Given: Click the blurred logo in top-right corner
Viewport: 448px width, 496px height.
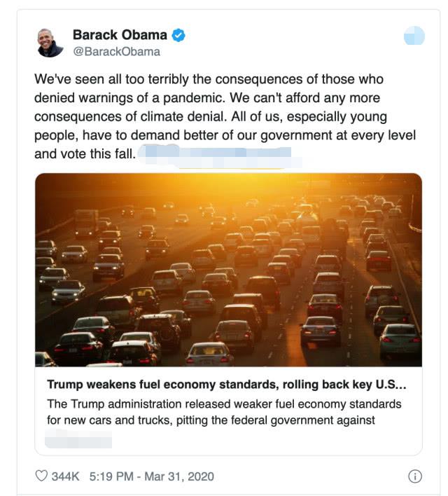Looking at the screenshot, I should 414,35.
